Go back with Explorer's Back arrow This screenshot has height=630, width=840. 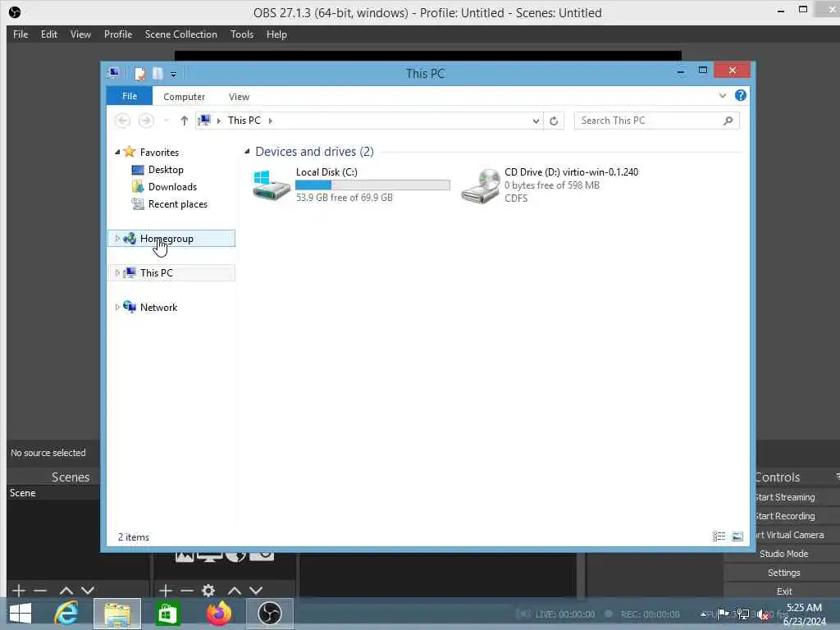123,121
